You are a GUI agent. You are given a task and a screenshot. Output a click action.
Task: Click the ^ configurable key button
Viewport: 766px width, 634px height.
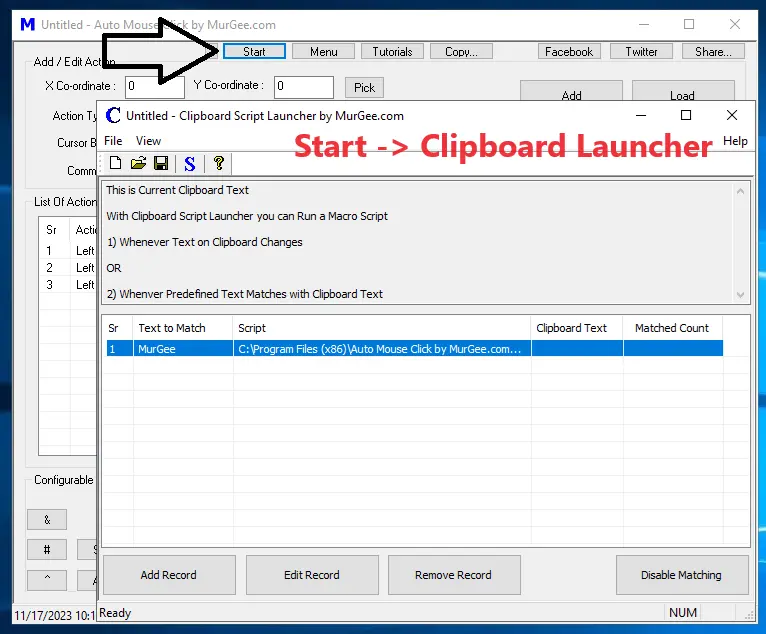tap(47, 579)
